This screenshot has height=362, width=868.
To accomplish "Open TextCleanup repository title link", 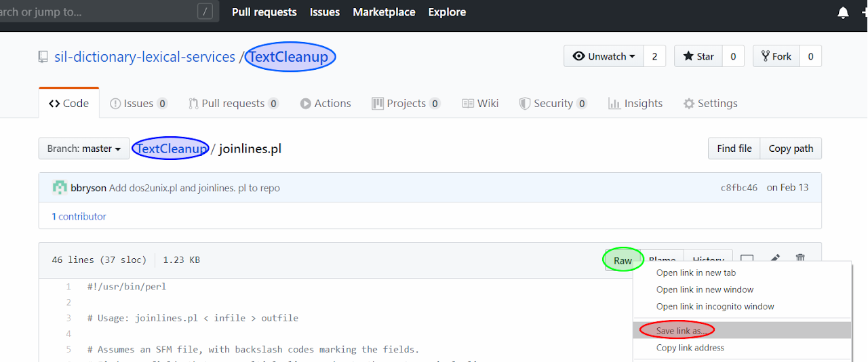I will pos(289,57).
